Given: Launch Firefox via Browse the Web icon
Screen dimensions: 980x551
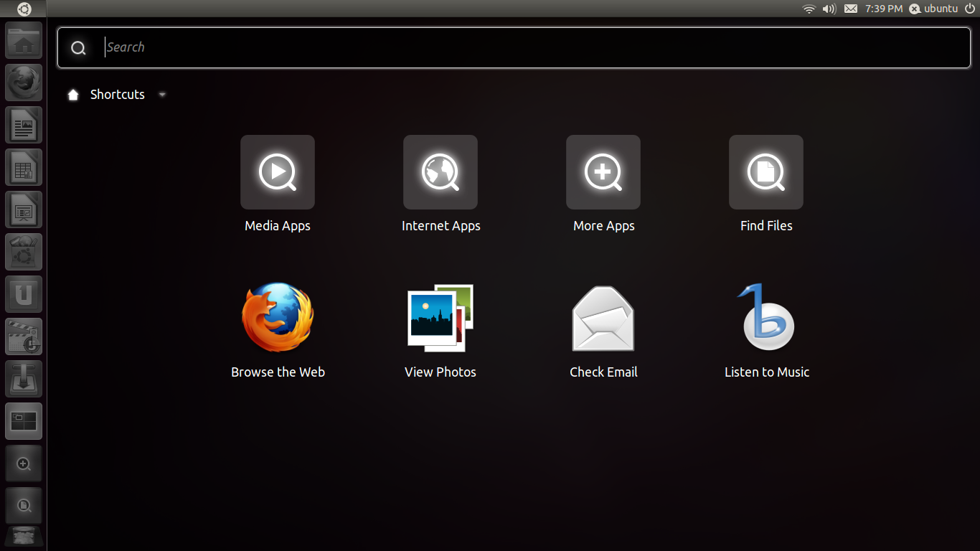Looking at the screenshot, I should [278, 317].
